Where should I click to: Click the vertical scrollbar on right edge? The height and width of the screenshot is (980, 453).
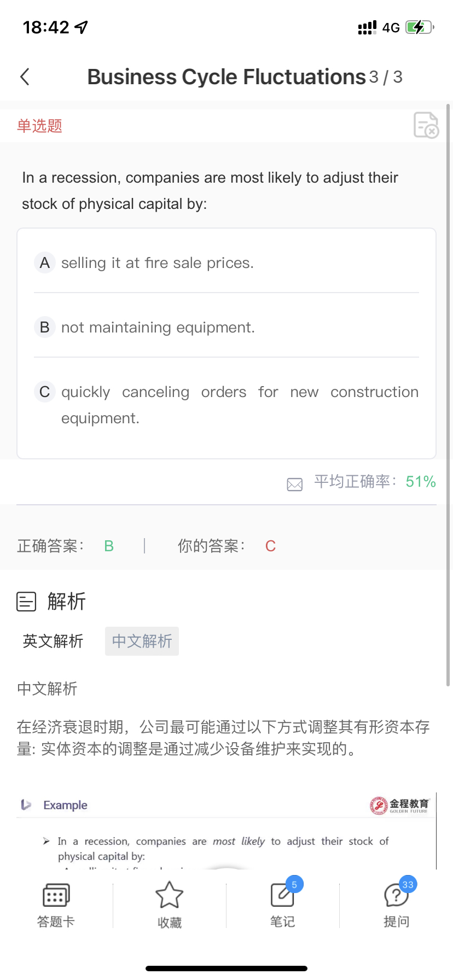pyautogui.click(x=448, y=394)
